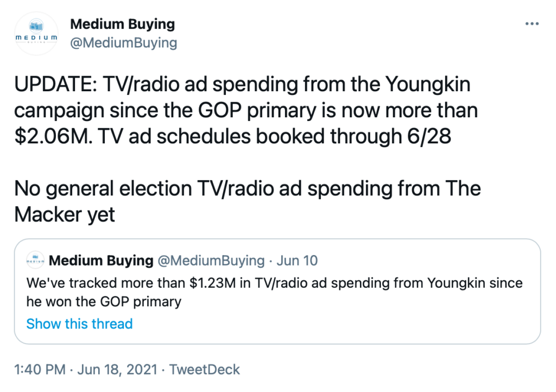Open the three-dot more options menu
Image resolution: width=556 pixels, height=392 pixels.
point(532,24)
